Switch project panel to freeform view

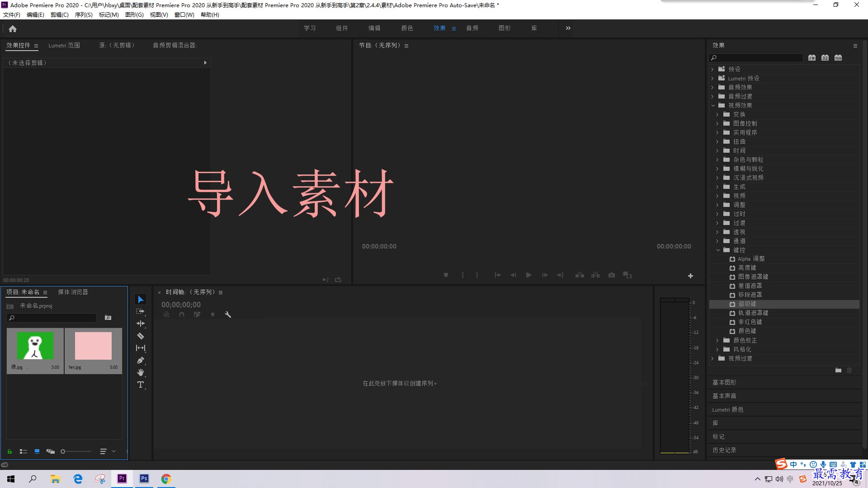point(51,451)
